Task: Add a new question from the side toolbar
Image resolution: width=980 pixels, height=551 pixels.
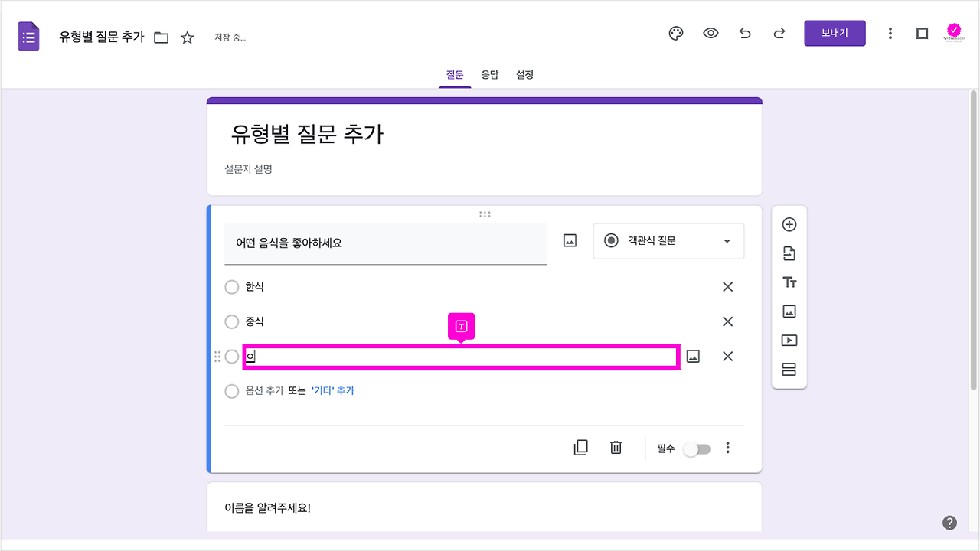Action: pyautogui.click(x=789, y=224)
